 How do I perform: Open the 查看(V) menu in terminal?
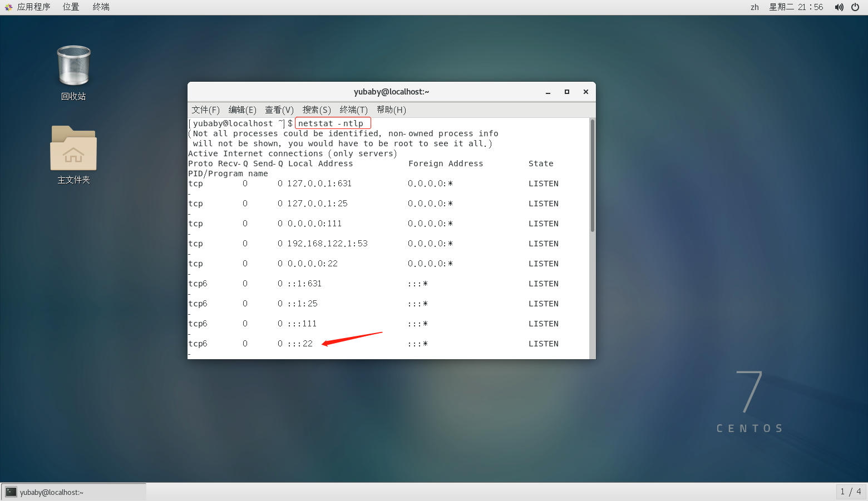tap(279, 110)
